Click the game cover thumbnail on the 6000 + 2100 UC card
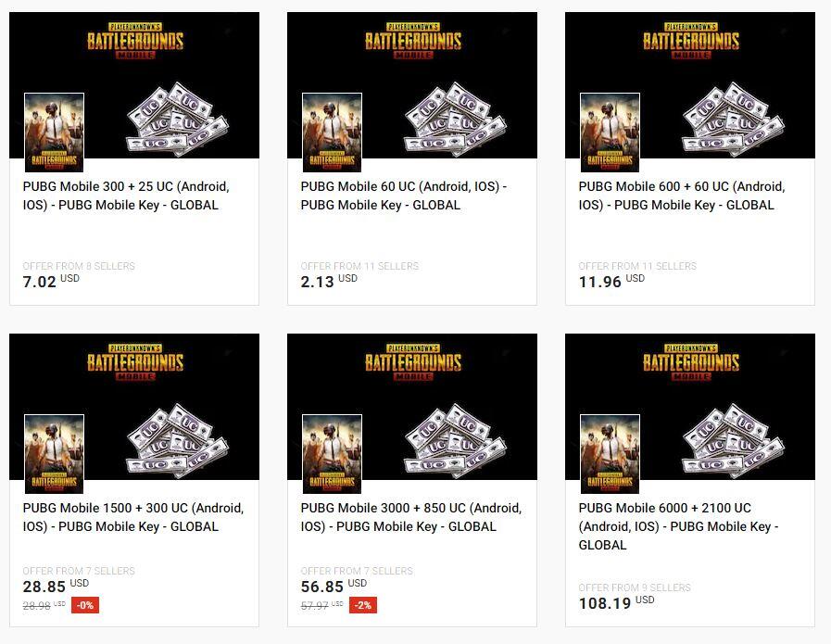The width and height of the screenshot is (831, 644). pos(610,454)
